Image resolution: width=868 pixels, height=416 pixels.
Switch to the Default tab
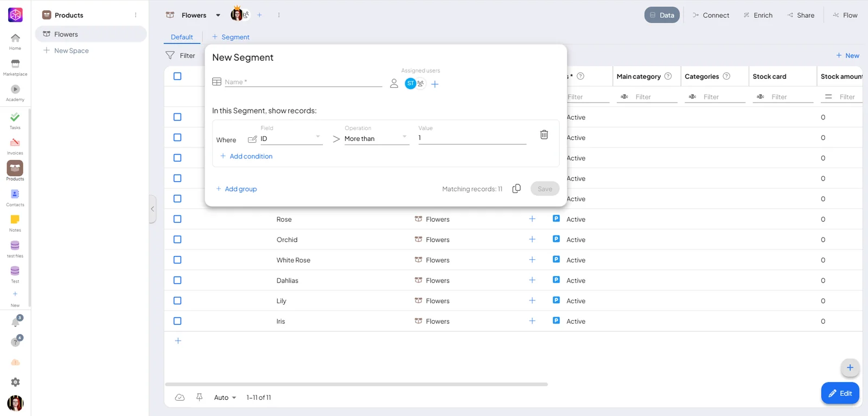tap(182, 37)
